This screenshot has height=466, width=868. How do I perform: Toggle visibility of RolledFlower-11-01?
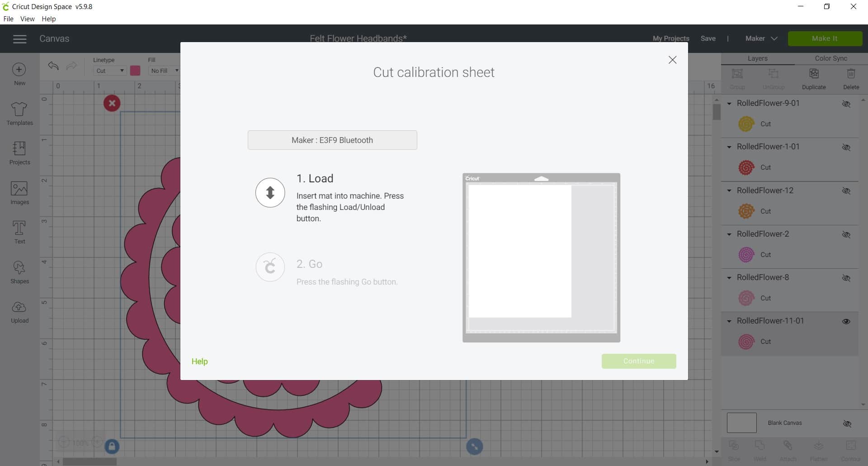point(846,321)
